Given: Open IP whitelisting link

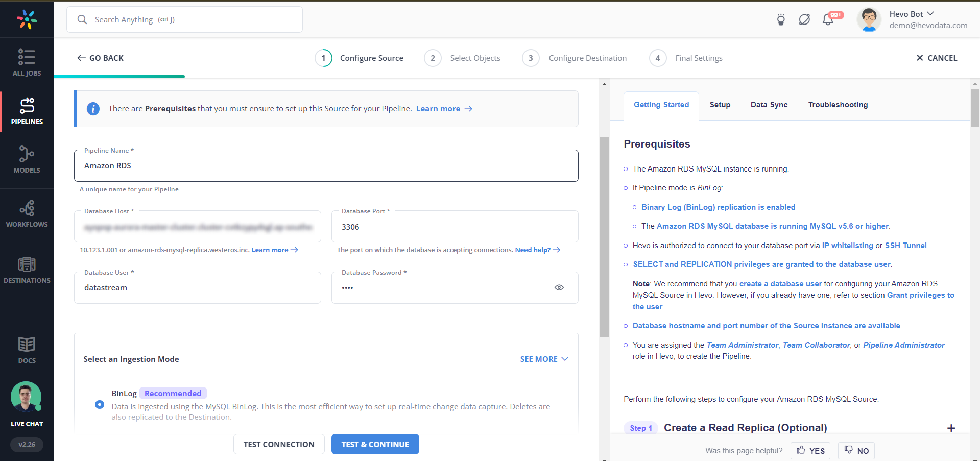Looking at the screenshot, I should tap(847, 246).
